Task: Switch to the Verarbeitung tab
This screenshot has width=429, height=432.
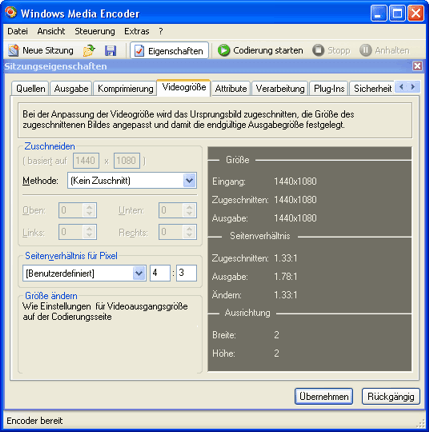Action: click(280, 89)
